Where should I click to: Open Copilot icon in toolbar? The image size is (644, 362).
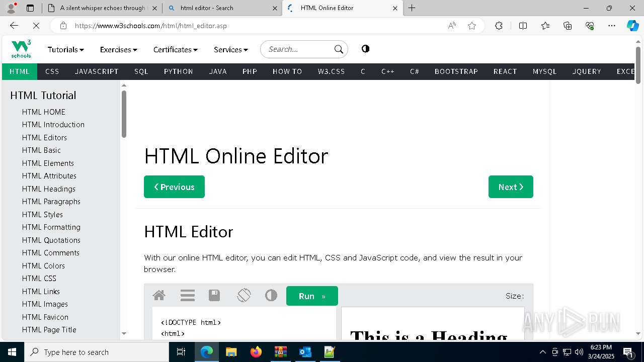pos(632,26)
